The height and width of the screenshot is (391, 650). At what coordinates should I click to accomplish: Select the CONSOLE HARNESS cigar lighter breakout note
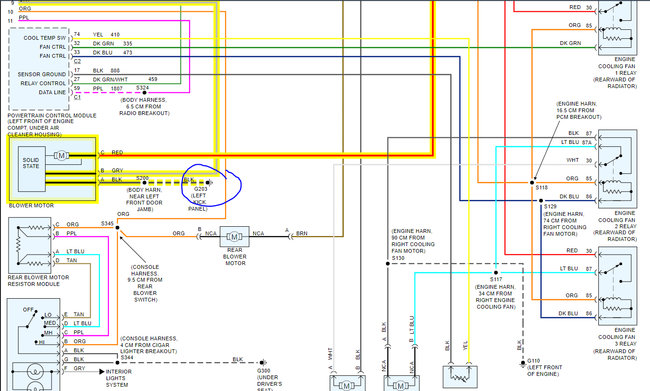(148, 345)
